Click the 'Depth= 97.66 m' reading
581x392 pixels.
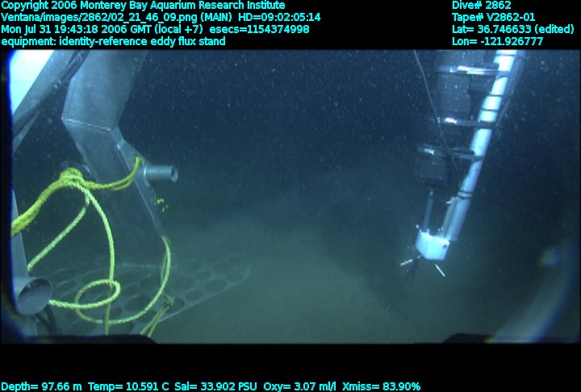tap(41, 387)
